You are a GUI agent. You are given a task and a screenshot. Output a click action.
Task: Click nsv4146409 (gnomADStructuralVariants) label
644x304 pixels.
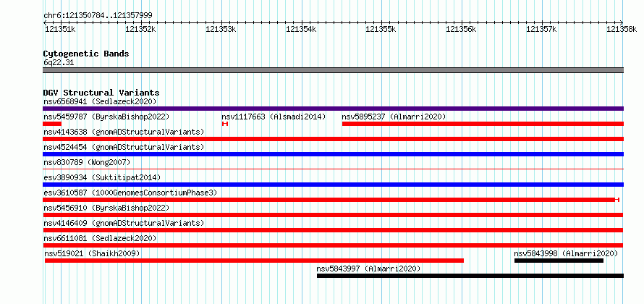124,223
